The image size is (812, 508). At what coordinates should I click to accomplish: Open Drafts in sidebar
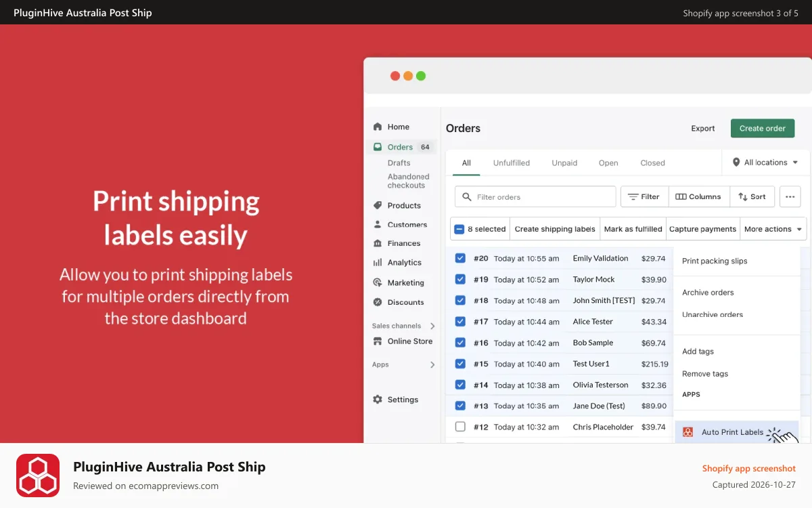tap(399, 163)
